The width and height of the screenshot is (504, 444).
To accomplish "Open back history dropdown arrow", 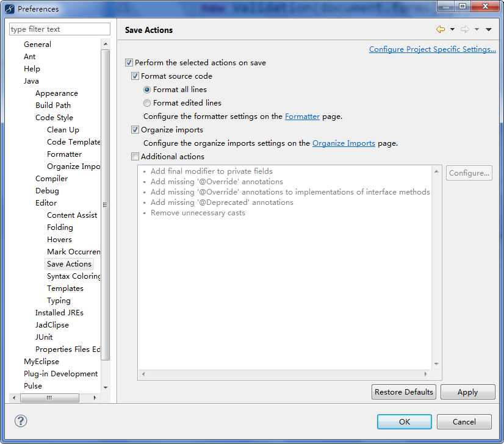I will point(452,29).
